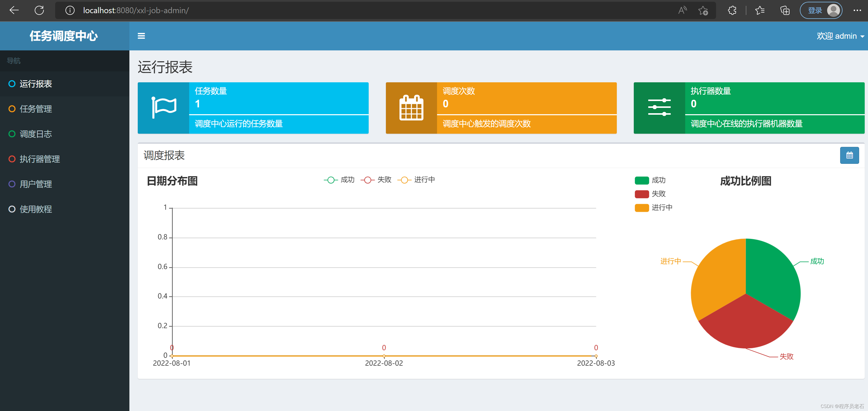Click the read aloud icon
868x411 pixels.
(682, 10)
